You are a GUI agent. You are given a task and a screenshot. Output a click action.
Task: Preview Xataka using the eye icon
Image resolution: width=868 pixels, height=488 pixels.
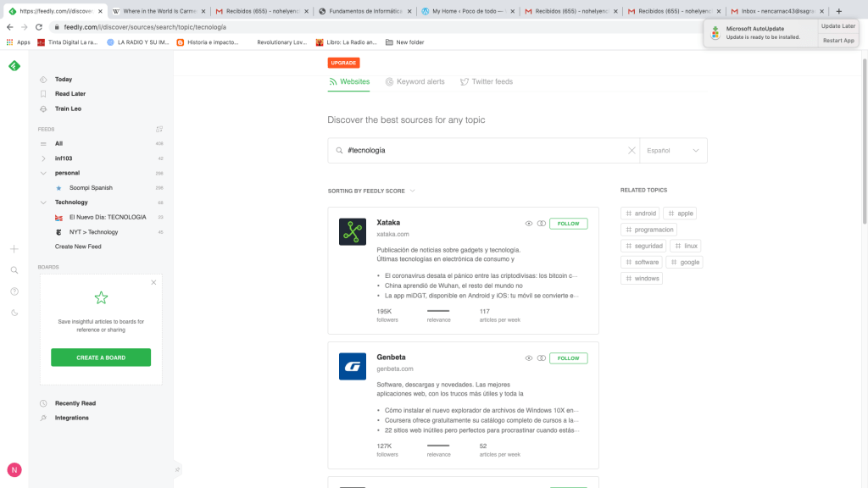529,224
